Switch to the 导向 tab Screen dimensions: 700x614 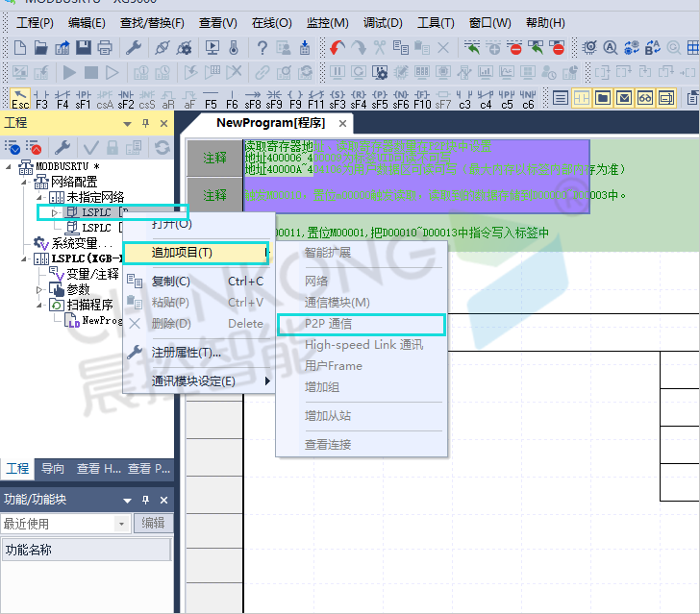click(x=53, y=469)
